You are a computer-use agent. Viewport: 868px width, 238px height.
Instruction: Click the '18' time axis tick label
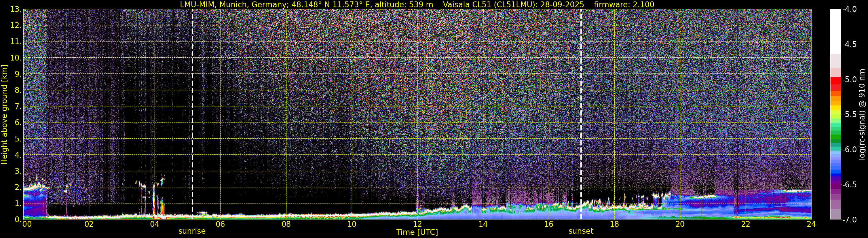(614, 224)
